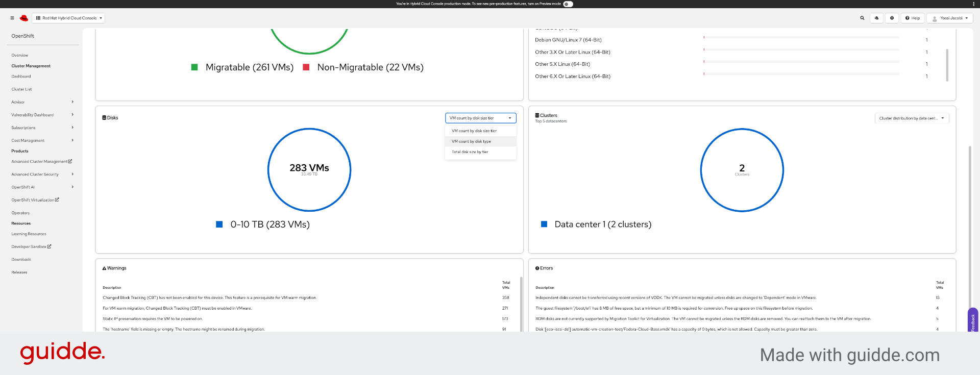Click the 'hostname field is missing' warning row
The height and width of the screenshot is (375, 980).
306,329
